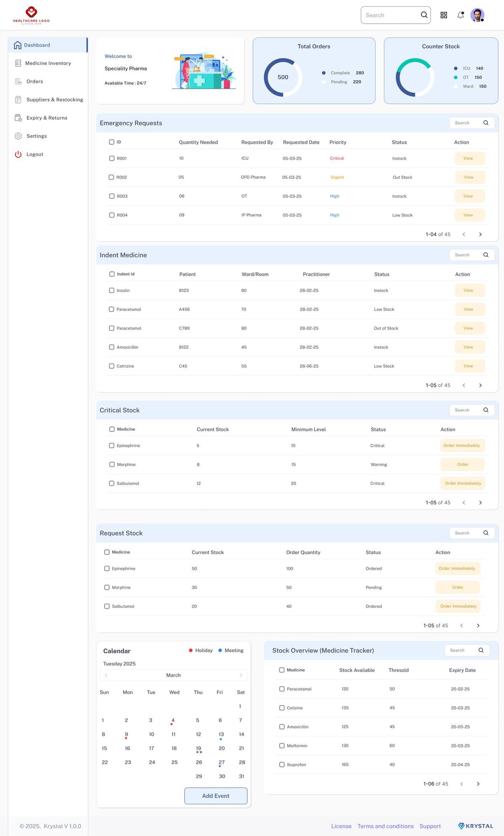Open the user profile avatar
This screenshot has width=504, height=836.
478,15
